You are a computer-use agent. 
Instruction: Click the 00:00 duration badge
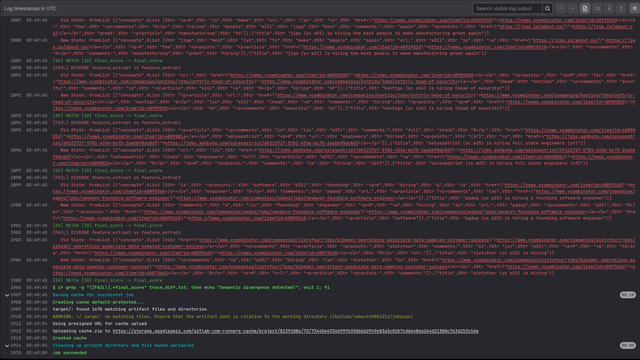pos(628,346)
